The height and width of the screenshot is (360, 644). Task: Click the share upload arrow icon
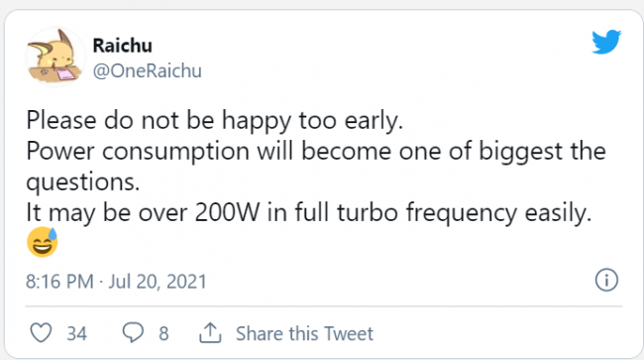(210, 333)
